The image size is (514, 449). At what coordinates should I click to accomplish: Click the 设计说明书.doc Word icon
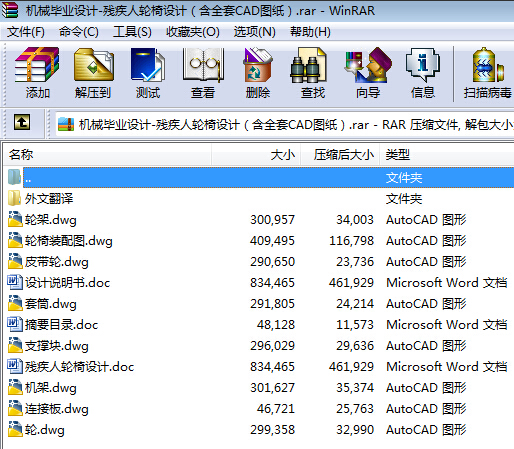pyautogui.click(x=15, y=282)
